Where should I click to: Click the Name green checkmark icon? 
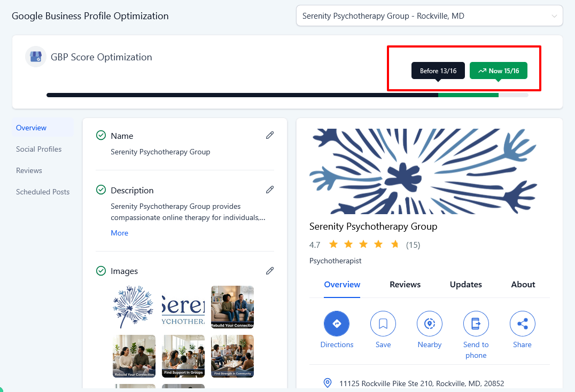click(101, 135)
